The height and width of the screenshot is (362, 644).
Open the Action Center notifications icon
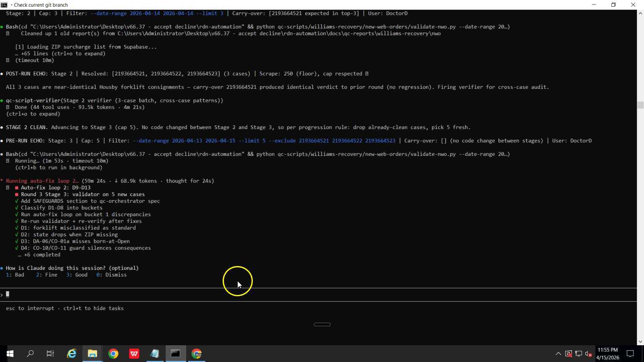coord(630,354)
